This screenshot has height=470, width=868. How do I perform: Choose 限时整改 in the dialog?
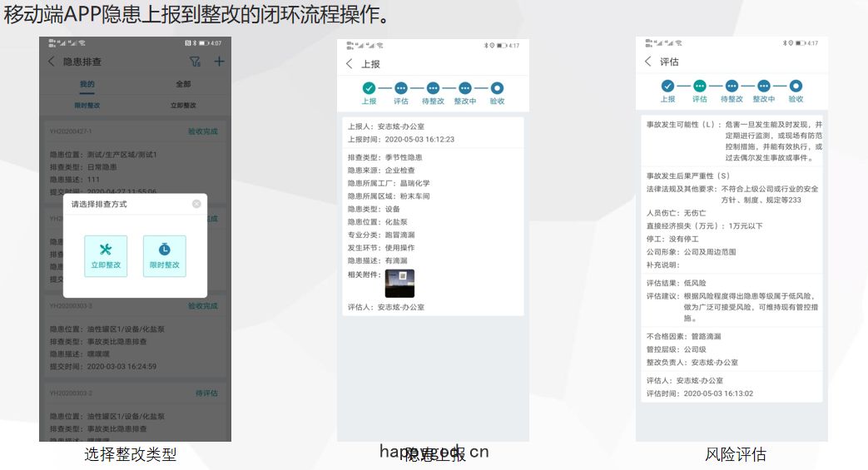pyautogui.click(x=165, y=255)
